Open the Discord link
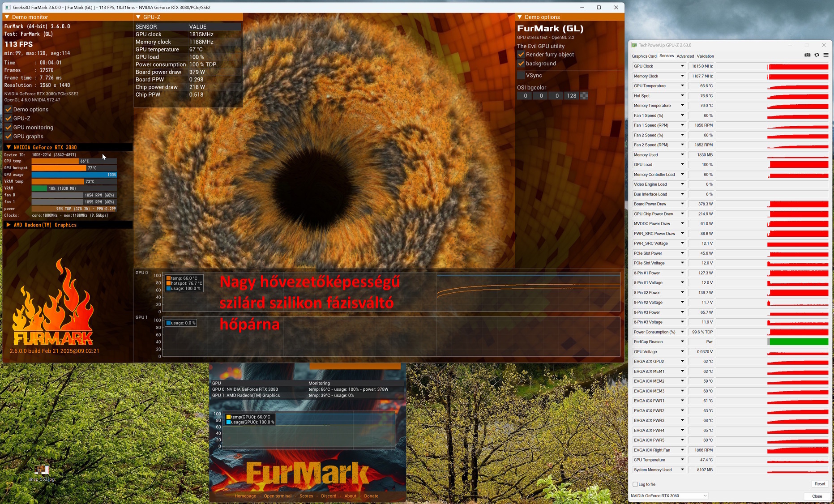Image resolution: width=834 pixels, height=504 pixels. click(329, 496)
